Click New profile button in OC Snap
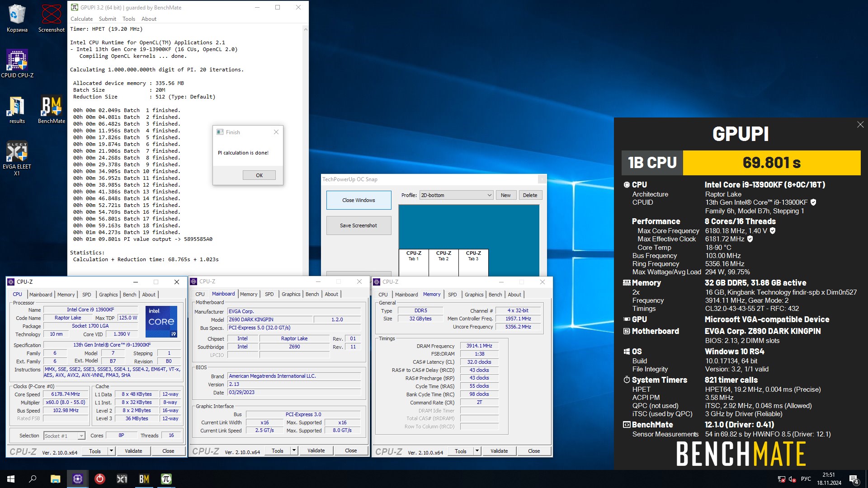Screen dimensions: 868x488 (506, 195)
